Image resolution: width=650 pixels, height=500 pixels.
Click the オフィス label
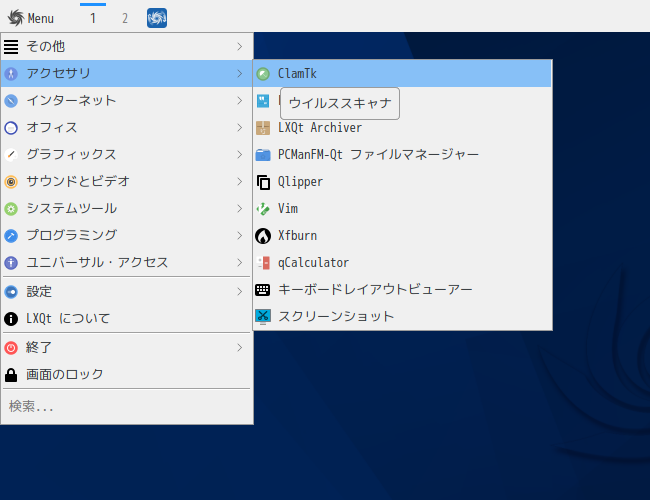52,127
